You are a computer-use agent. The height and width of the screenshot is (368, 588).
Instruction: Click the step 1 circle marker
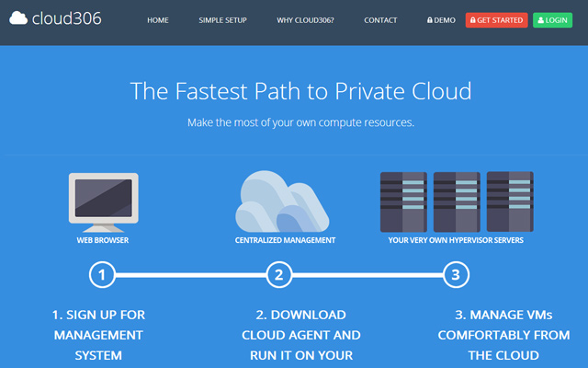(x=102, y=275)
